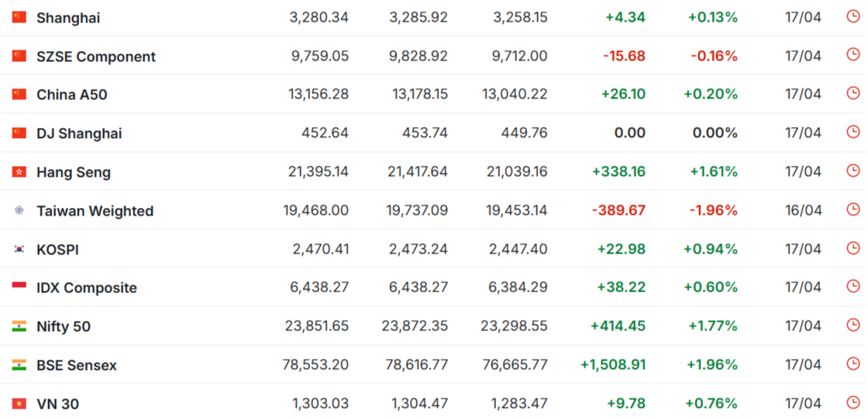Image resolution: width=868 pixels, height=418 pixels.
Task: Click the clock icon in Hang Seng row
Action: (853, 171)
